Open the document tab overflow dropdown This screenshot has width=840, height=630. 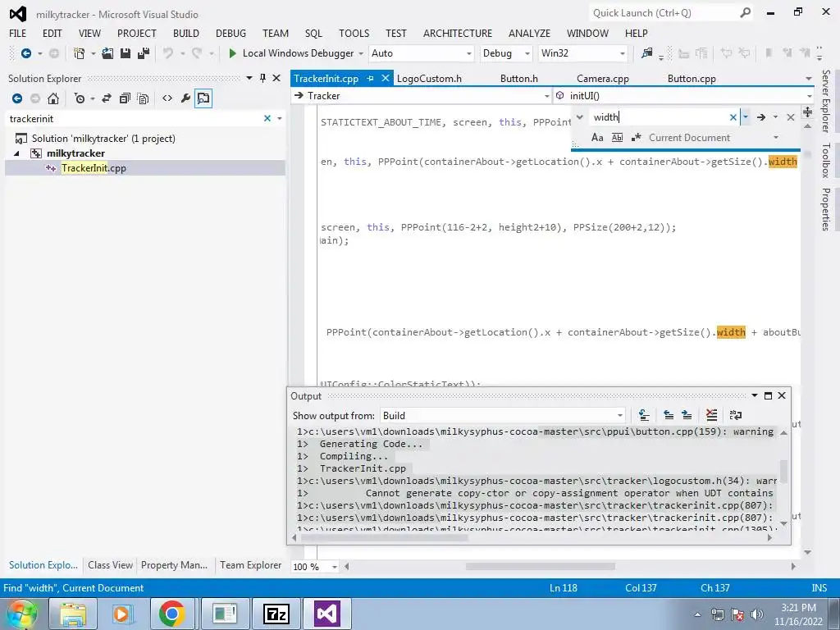pos(808,79)
